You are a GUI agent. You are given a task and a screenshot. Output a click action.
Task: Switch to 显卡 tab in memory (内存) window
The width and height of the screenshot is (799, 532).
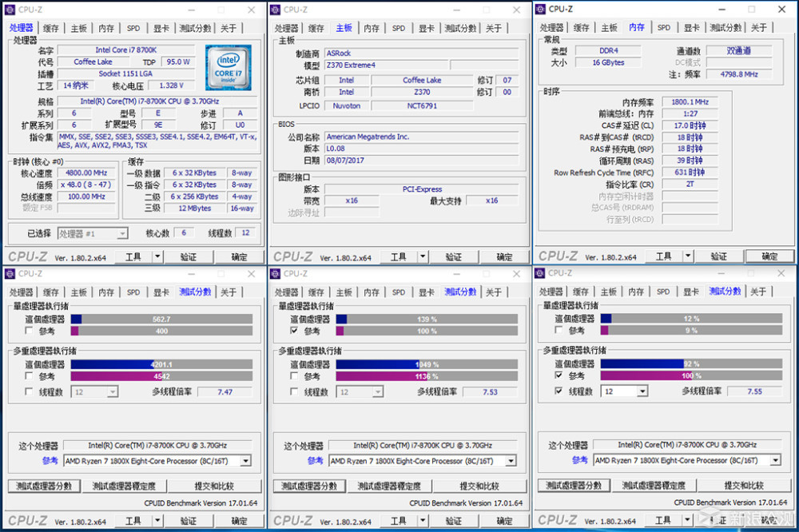(x=691, y=28)
